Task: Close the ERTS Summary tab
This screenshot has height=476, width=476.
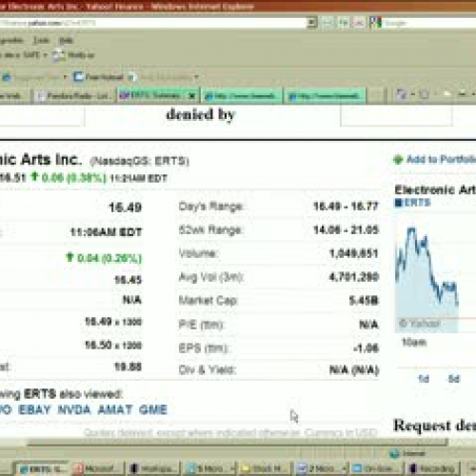Action: click(x=191, y=95)
